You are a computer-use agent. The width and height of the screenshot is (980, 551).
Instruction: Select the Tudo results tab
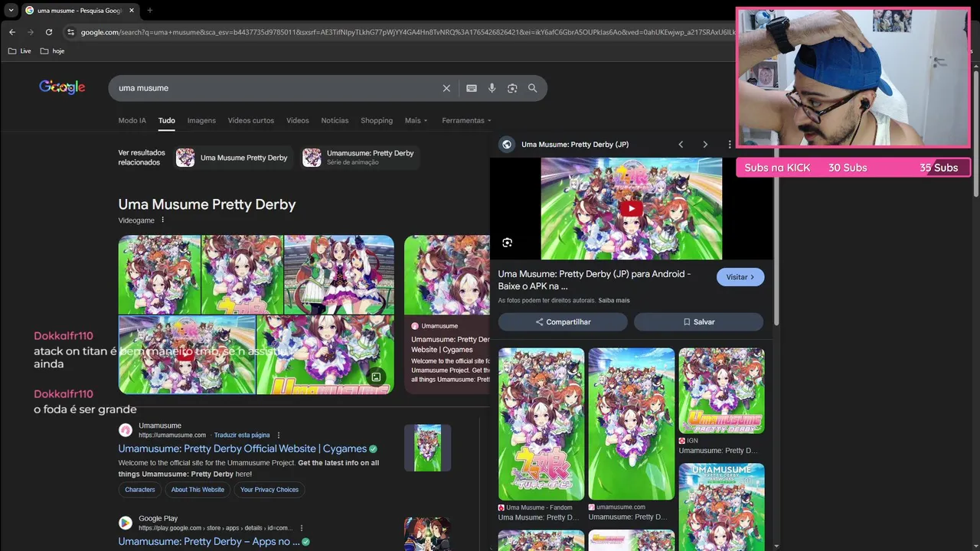167,120
